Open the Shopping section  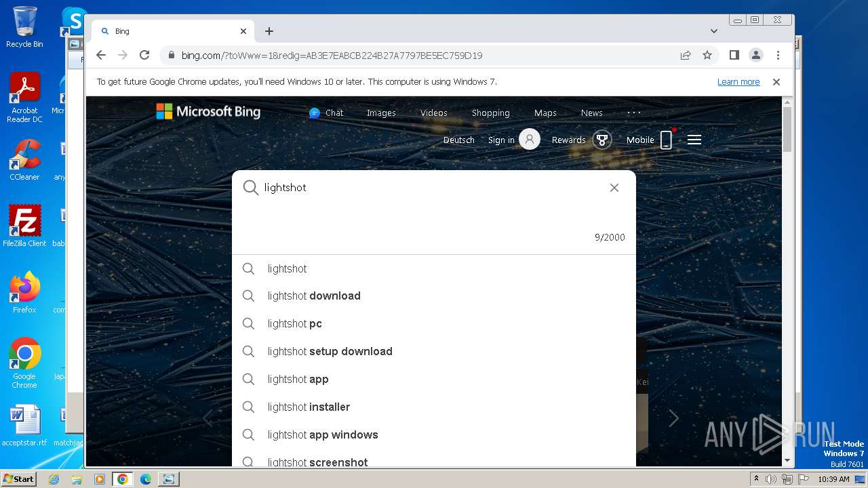tap(490, 113)
